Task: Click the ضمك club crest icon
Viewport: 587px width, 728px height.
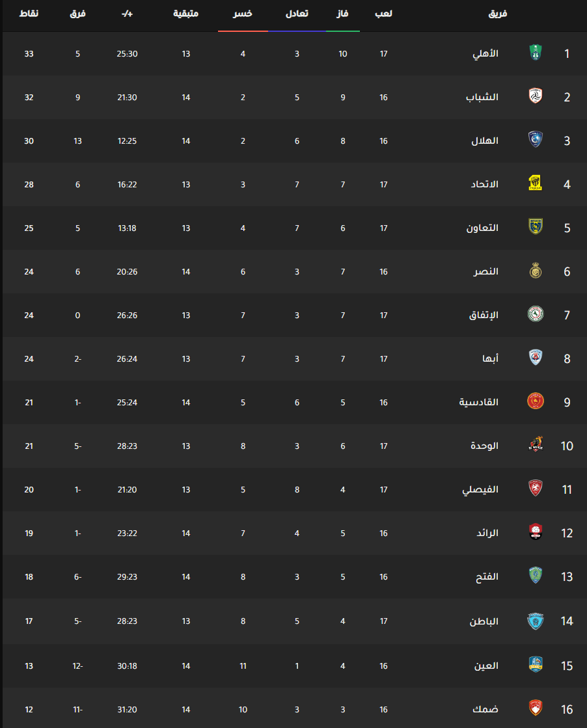Action: pos(536,708)
